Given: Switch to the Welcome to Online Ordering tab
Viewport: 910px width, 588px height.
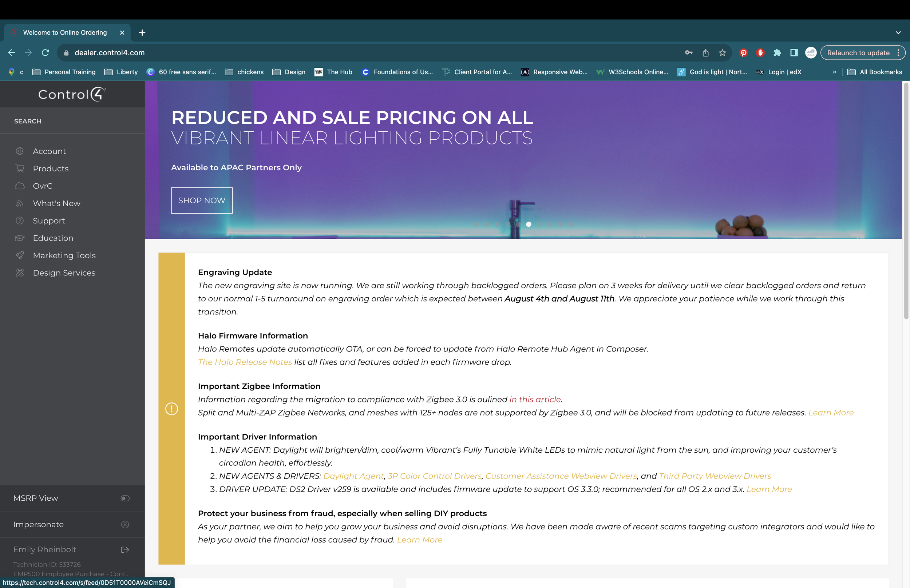Looking at the screenshot, I should pos(67,33).
